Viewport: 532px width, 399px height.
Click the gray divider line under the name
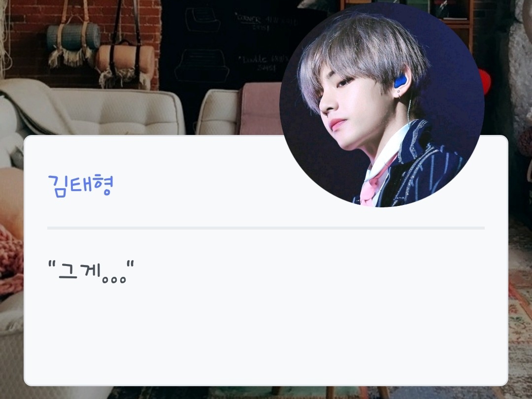pyautogui.click(x=266, y=228)
